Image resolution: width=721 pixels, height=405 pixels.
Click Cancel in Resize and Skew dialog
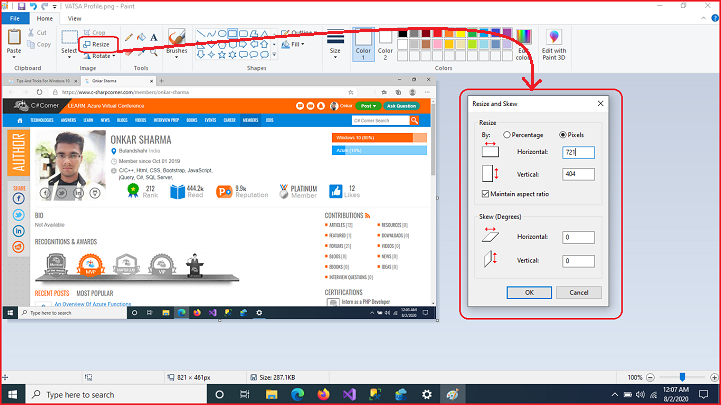[x=579, y=292]
